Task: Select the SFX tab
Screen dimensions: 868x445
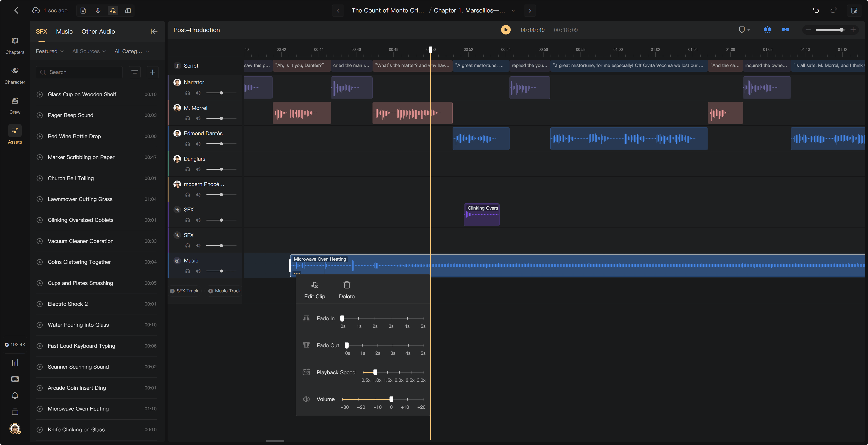Action: (41, 31)
